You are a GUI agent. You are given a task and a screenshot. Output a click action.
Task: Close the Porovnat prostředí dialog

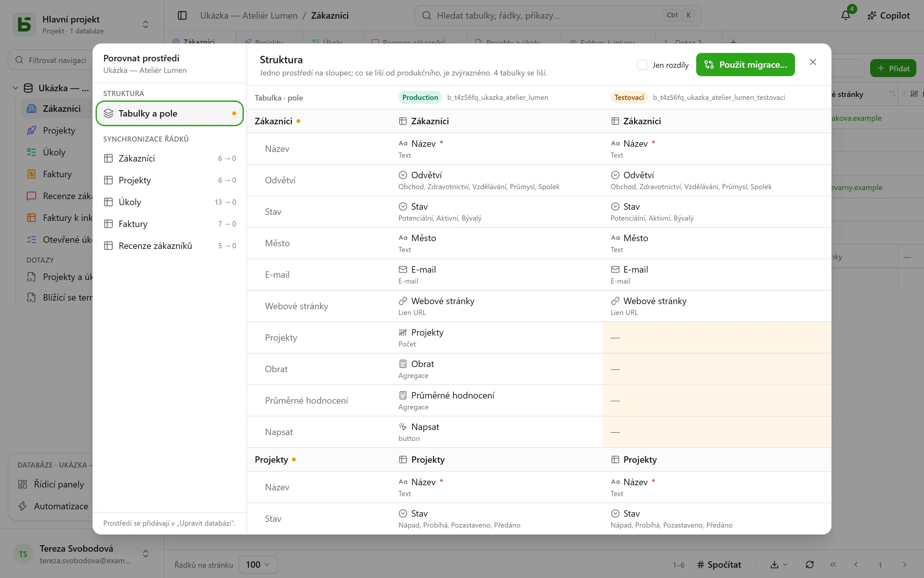coord(813,62)
